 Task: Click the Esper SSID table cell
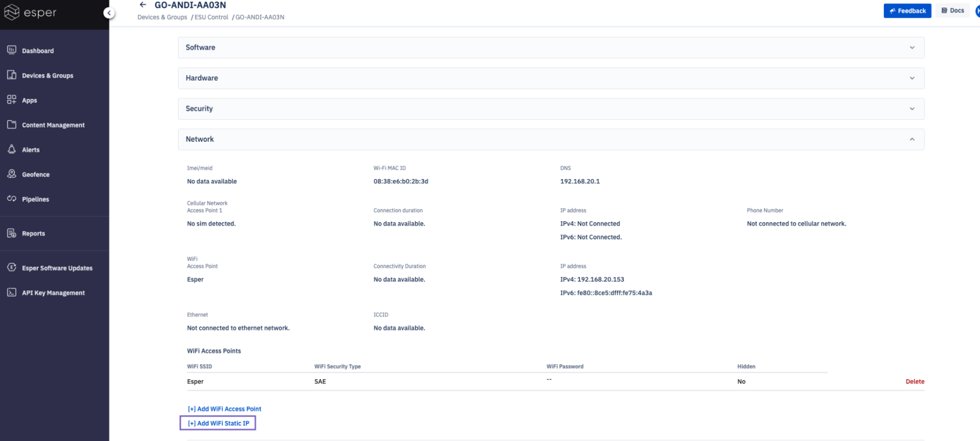pyautogui.click(x=195, y=381)
